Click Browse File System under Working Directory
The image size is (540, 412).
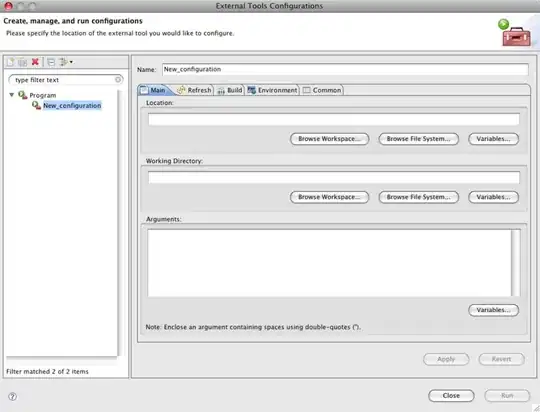(418, 197)
